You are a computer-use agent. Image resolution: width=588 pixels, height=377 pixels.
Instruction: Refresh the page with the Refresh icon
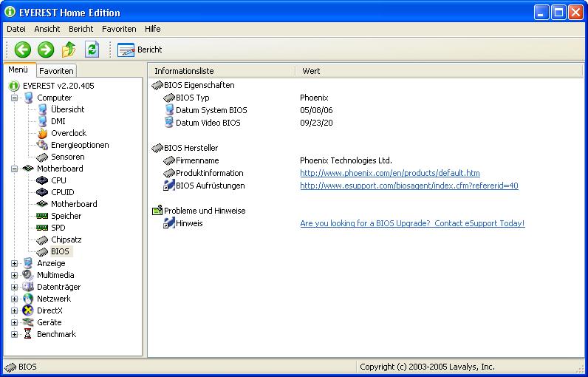92,50
